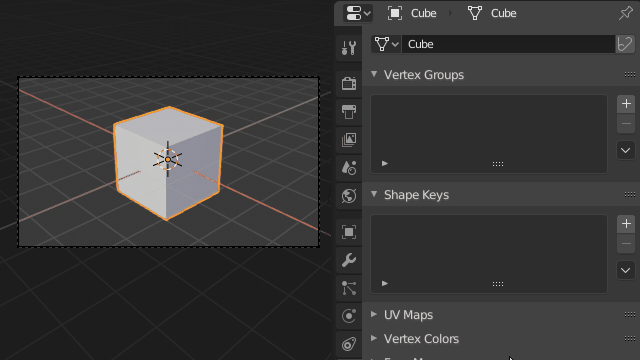Click the Shape Keys list resize grip

point(498,284)
